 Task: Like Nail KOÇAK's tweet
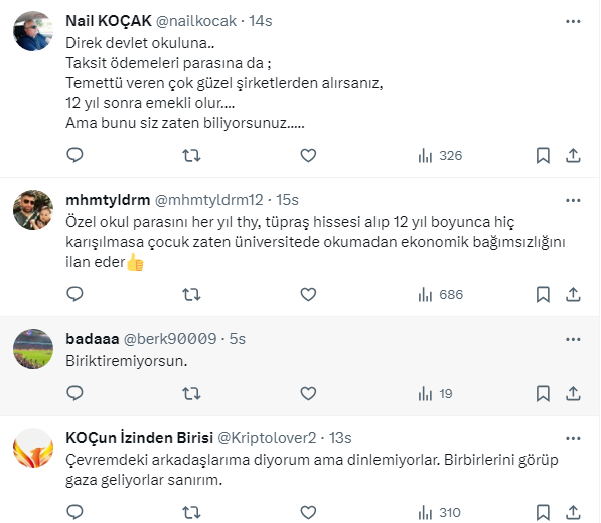point(308,155)
